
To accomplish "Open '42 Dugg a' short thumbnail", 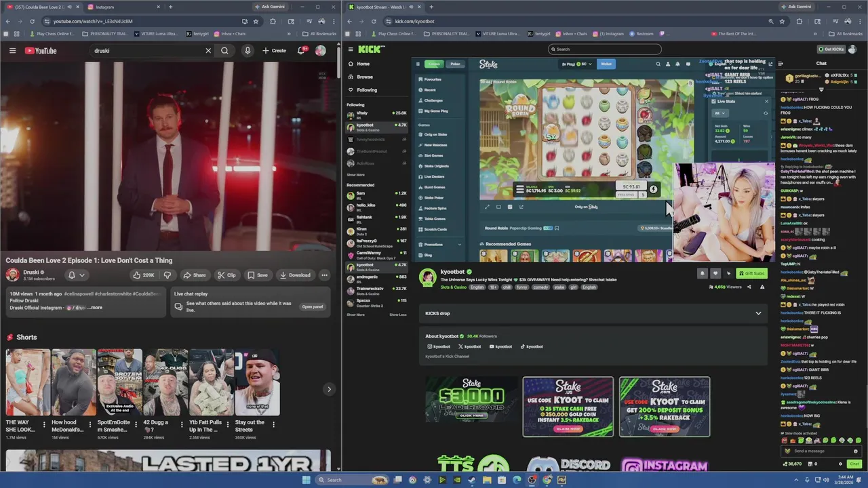I will tap(165, 382).
